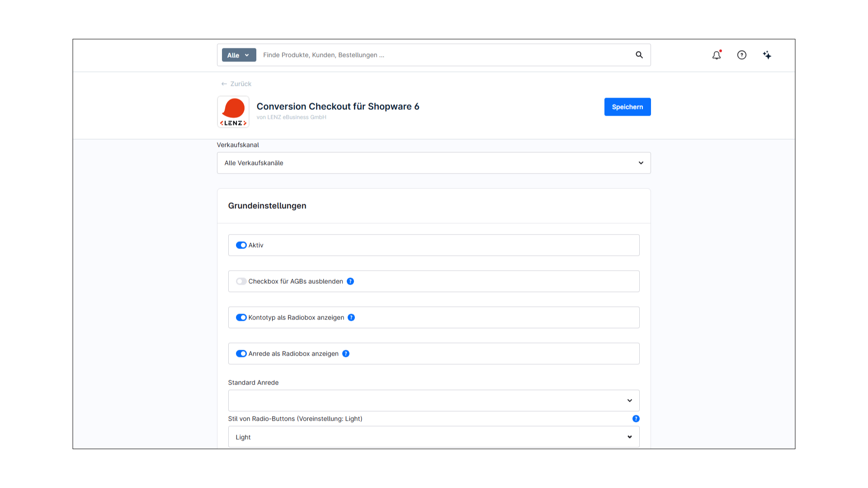Turn off Kontotyp als Radiobox anzeigen
Image resolution: width=868 pixels, height=488 pixels.
tap(241, 317)
